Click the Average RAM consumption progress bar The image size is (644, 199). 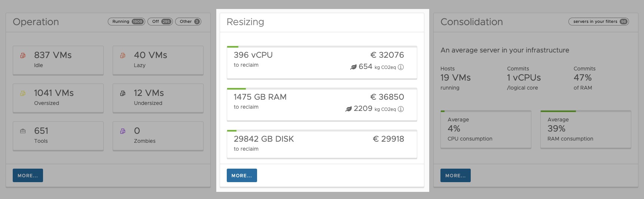(x=586, y=111)
